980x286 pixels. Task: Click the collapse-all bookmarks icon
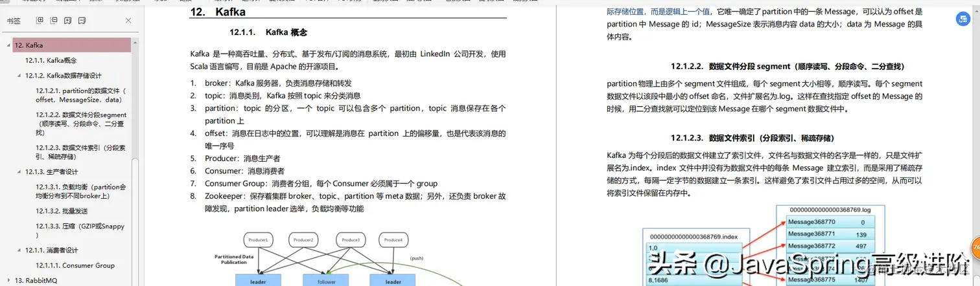click(54, 21)
